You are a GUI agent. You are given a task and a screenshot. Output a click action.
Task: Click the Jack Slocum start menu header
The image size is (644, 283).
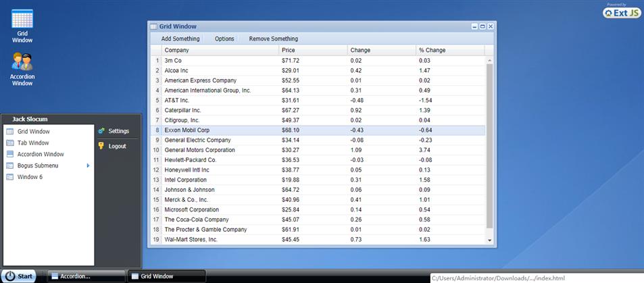[x=30, y=119]
